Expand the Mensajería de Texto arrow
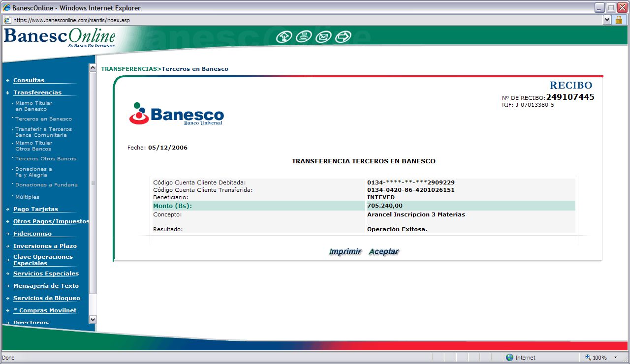Viewport: 630px width, 364px height. [7, 286]
